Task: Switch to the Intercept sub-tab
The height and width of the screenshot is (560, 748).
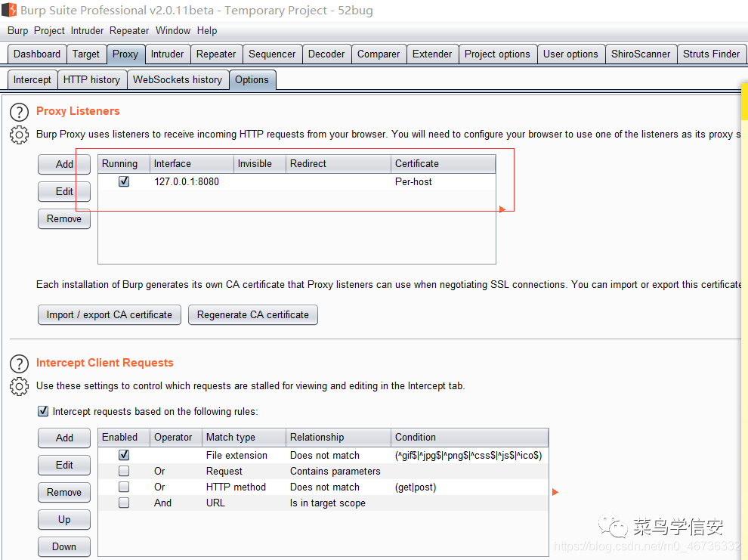Action: pyautogui.click(x=32, y=79)
